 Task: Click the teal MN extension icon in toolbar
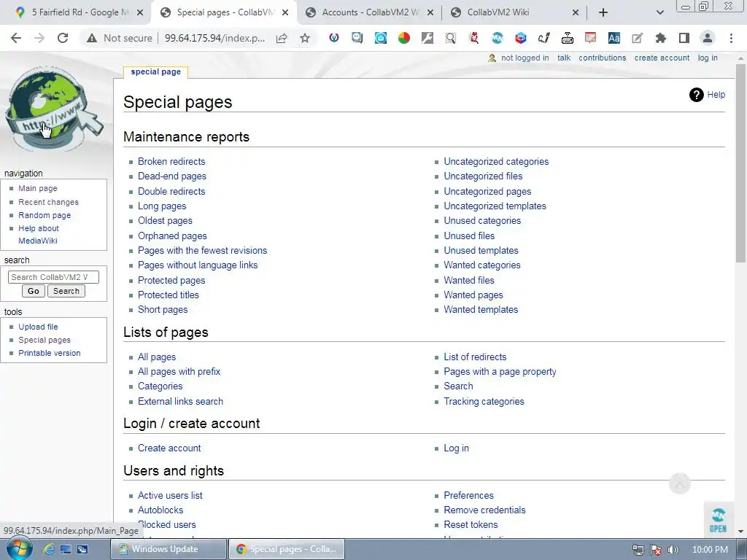click(498, 38)
